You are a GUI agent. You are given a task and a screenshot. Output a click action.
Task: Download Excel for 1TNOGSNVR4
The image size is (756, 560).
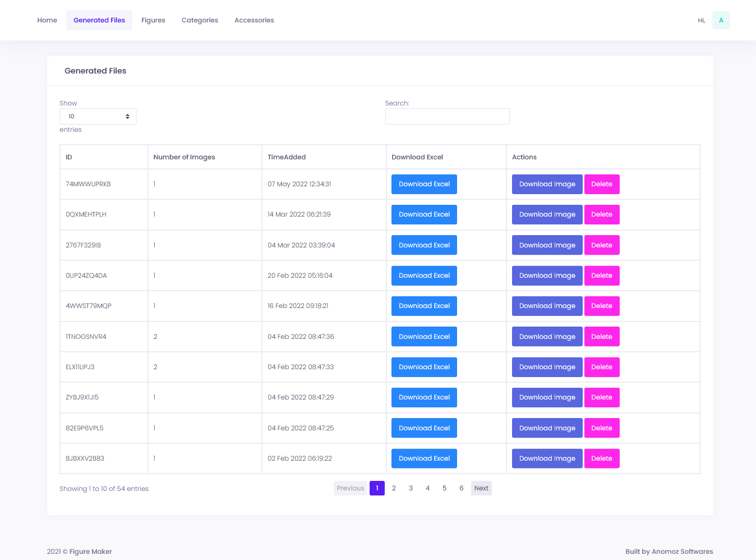424,337
